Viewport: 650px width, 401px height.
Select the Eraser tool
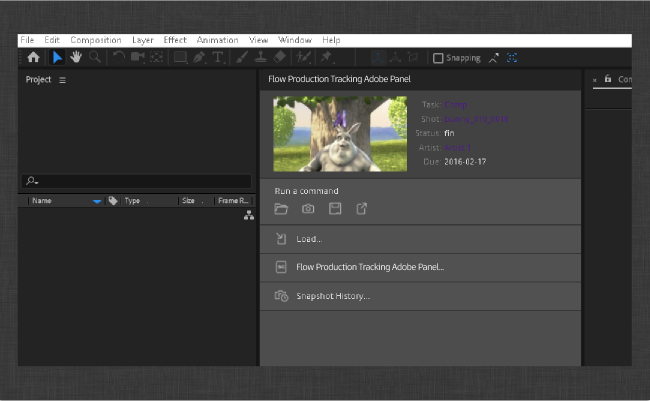280,57
